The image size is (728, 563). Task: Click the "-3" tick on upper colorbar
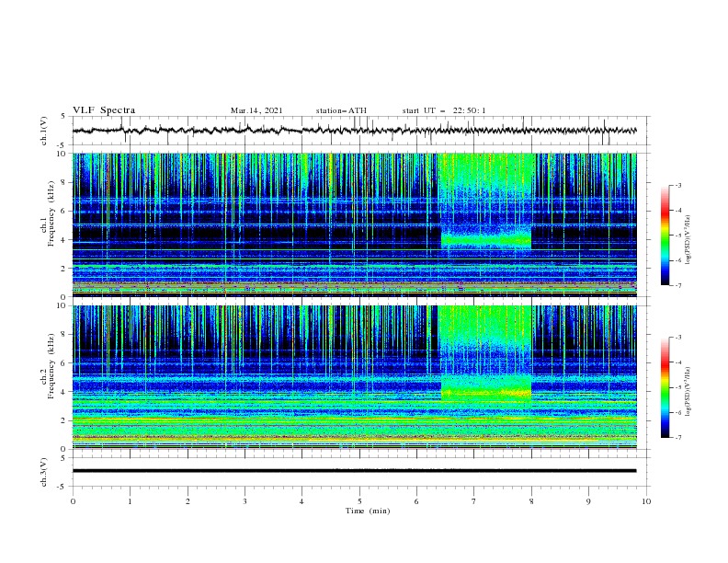677,185
